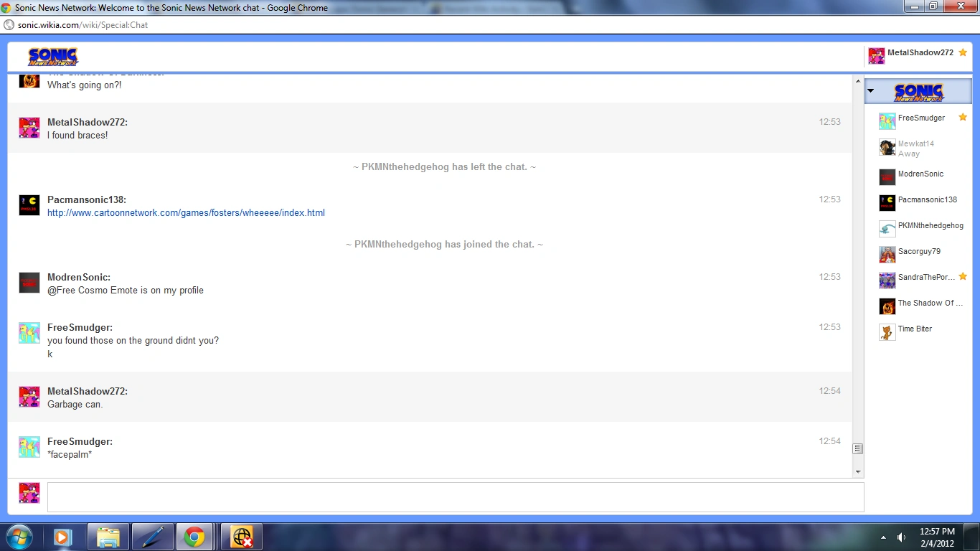Click ModrenSonic's avatar beside the chat message
Screen dimensions: 980x551
click(29, 283)
